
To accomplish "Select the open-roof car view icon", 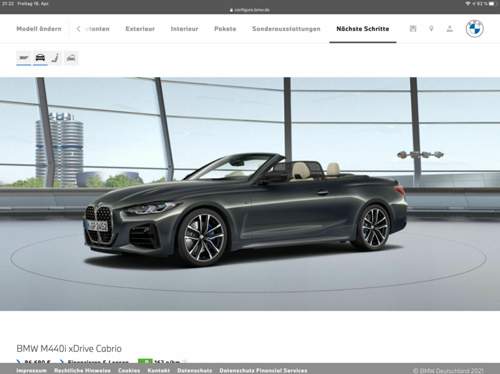I will (71, 58).
